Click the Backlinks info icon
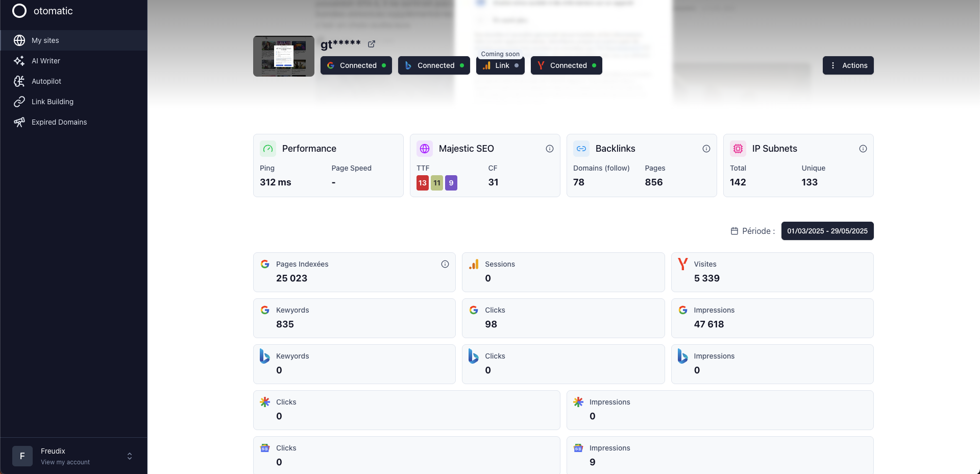This screenshot has width=980, height=474. [x=706, y=149]
